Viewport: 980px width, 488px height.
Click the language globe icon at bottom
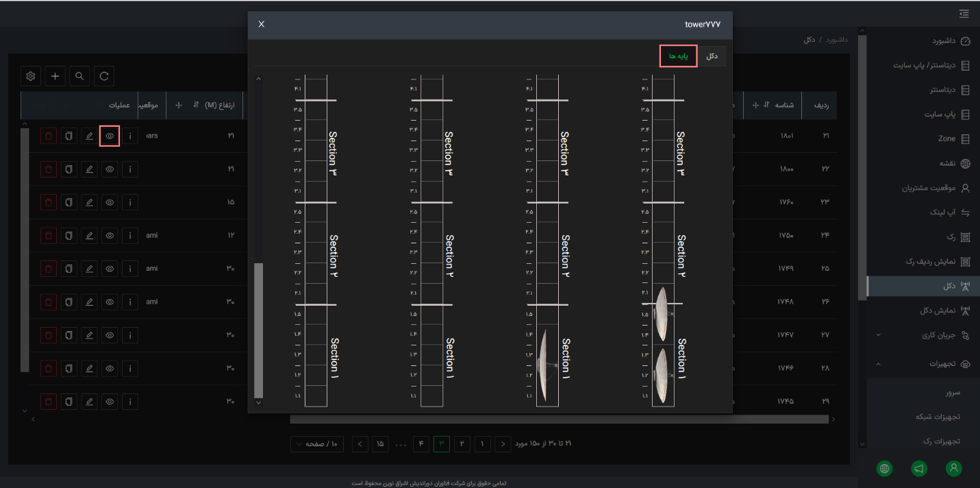[884, 468]
